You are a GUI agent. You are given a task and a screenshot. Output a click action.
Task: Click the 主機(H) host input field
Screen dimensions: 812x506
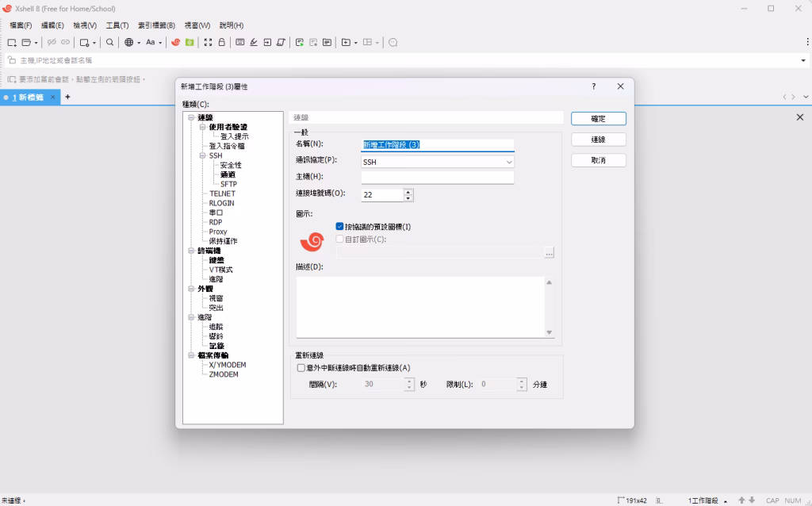(x=438, y=177)
